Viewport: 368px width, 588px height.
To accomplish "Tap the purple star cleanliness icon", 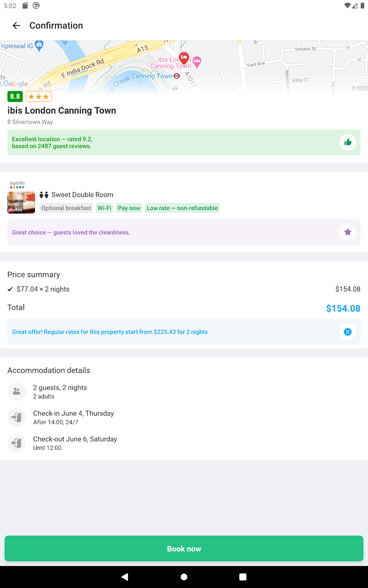I will click(347, 232).
